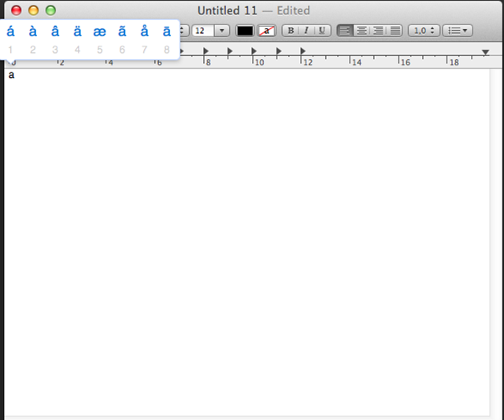
Task: Toggle bold formatting
Action: 291,31
